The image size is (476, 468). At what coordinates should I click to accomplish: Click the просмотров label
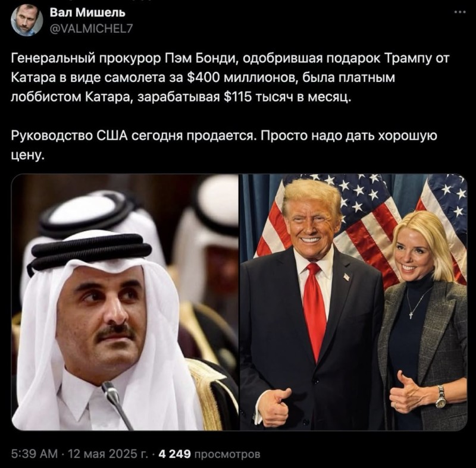[227, 454]
